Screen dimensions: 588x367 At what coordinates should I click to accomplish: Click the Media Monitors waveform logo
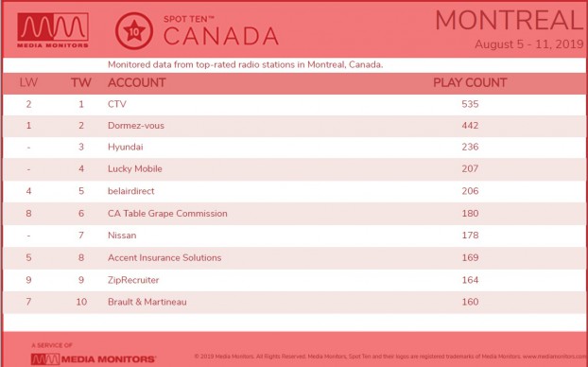[53, 30]
